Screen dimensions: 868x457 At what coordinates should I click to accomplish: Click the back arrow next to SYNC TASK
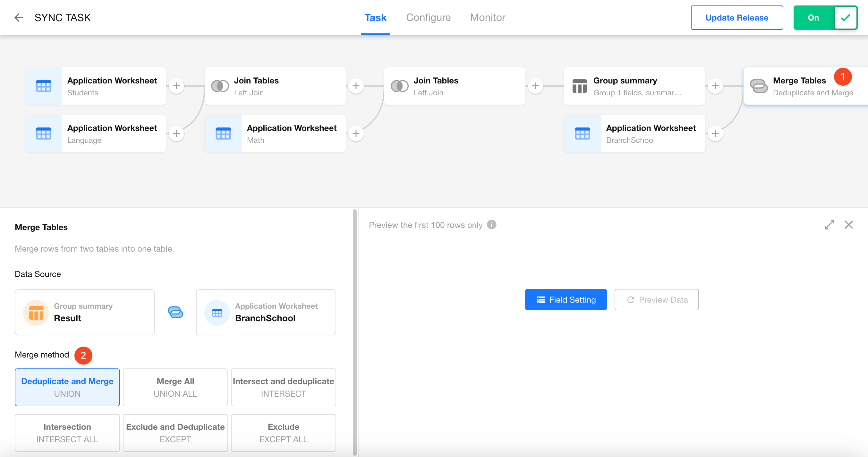(19, 18)
